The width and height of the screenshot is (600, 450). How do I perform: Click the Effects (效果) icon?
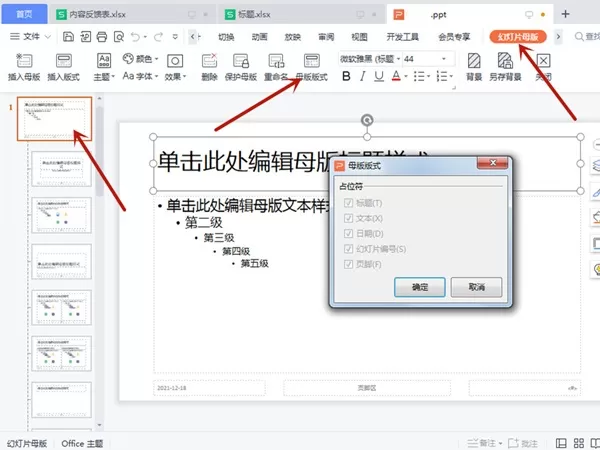tap(175, 60)
